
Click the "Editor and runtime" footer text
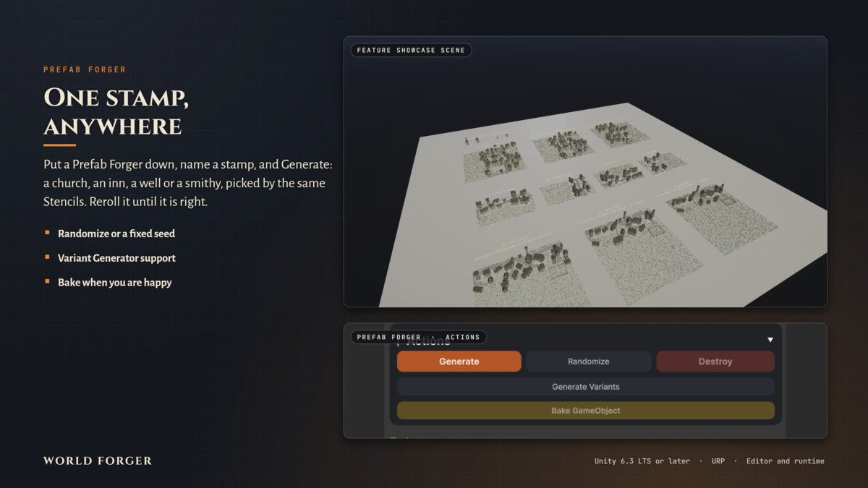click(786, 461)
